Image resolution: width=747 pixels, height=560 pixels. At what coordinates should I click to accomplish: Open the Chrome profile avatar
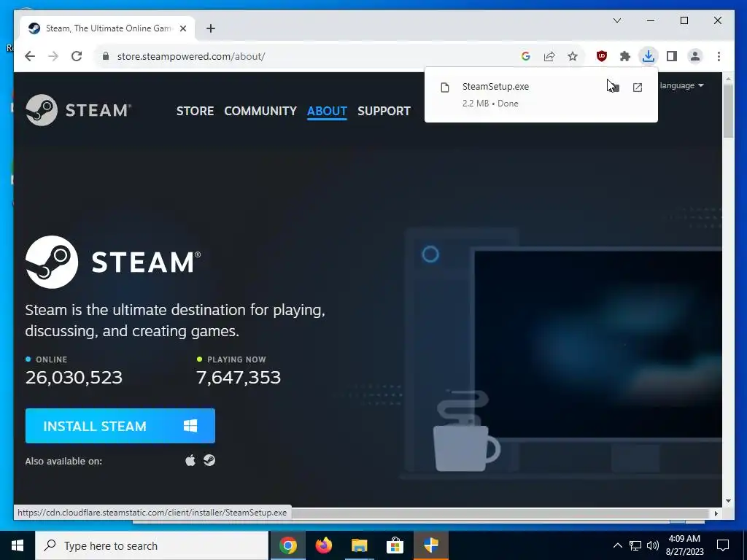pos(695,56)
